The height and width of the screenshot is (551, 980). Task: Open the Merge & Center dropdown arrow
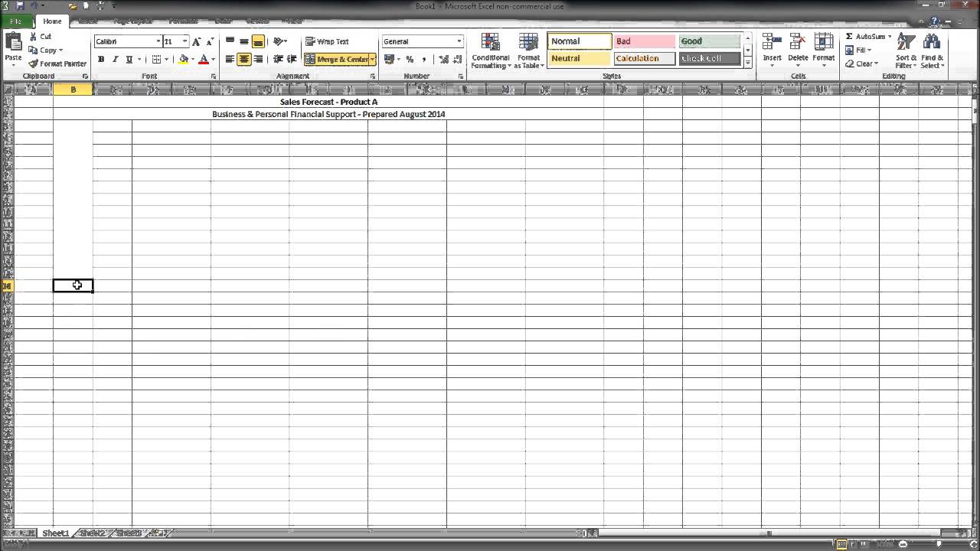[x=372, y=60]
